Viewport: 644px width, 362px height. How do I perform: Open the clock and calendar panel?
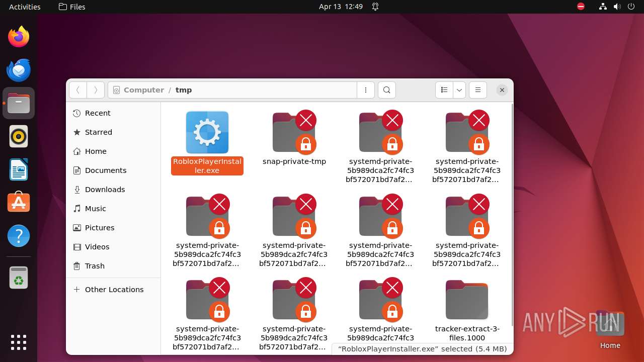tap(341, 7)
